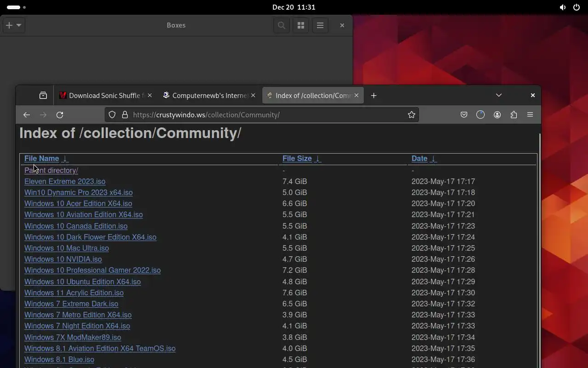
Task: Close the Index of /collection tab
Action: coord(356,95)
